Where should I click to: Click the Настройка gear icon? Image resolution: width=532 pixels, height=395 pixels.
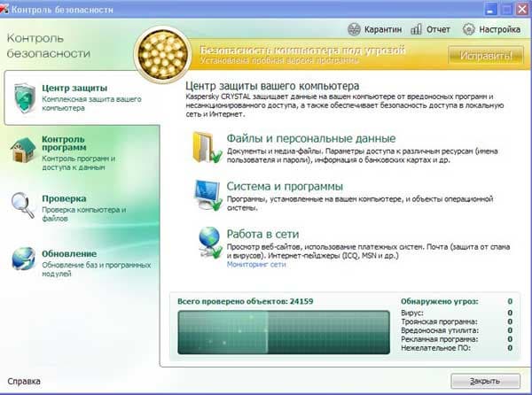pos(468,29)
